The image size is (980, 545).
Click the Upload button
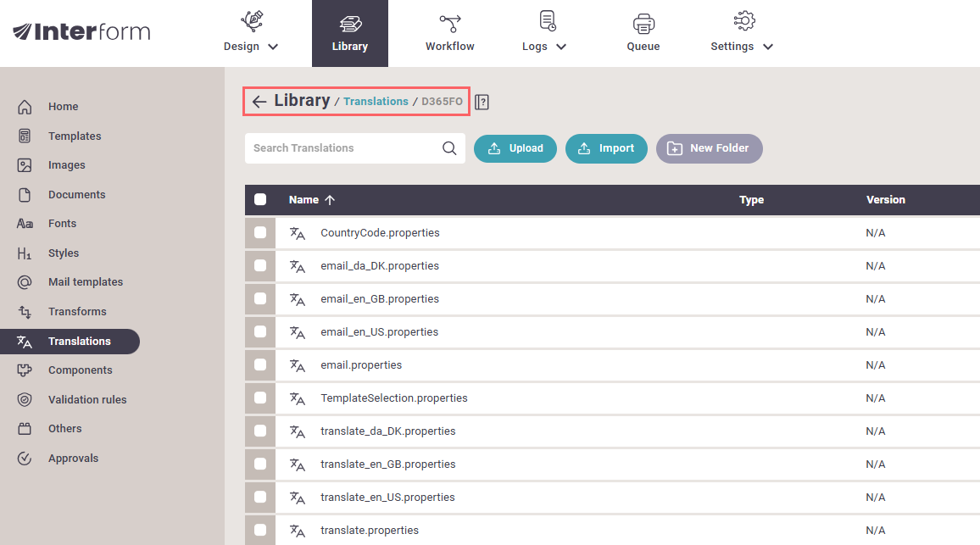515,148
